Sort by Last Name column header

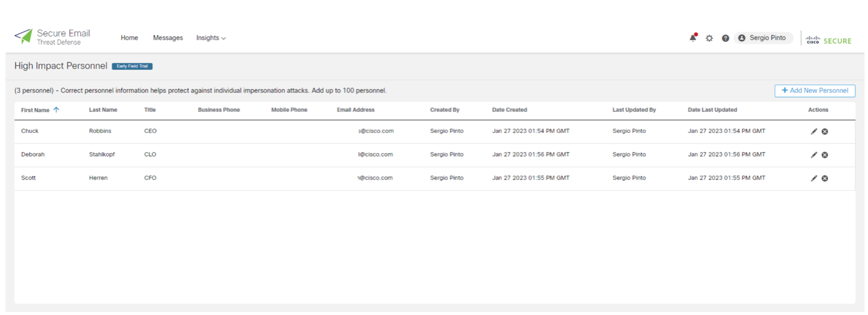click(103, 110)
